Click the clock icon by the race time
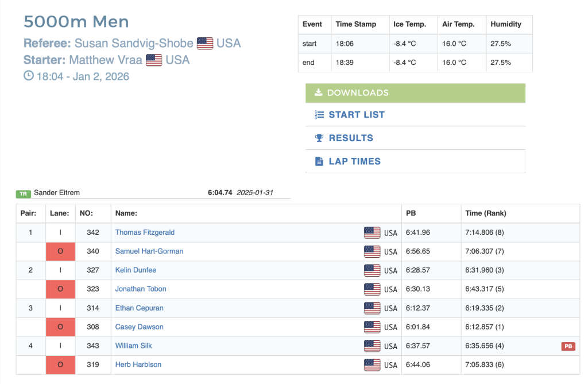 pyautogui.click(x=29, y=76)
